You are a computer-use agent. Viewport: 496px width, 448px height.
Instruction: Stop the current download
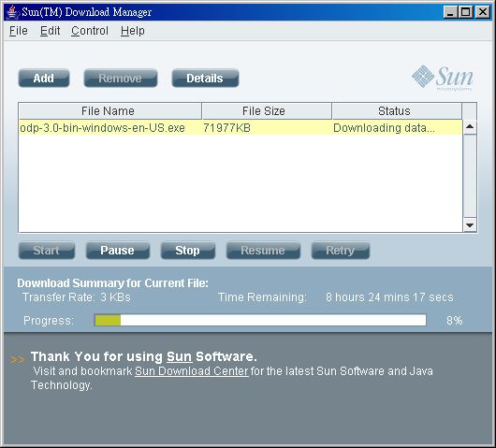[187, 251]
